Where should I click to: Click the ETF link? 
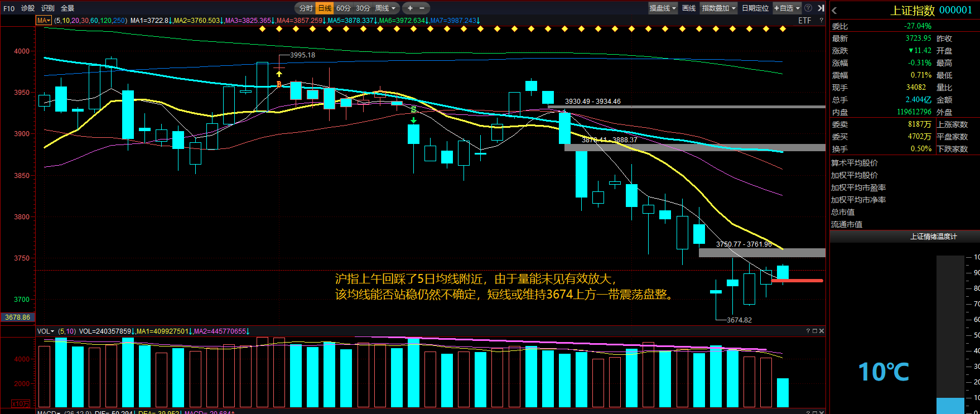pos(804,20)
